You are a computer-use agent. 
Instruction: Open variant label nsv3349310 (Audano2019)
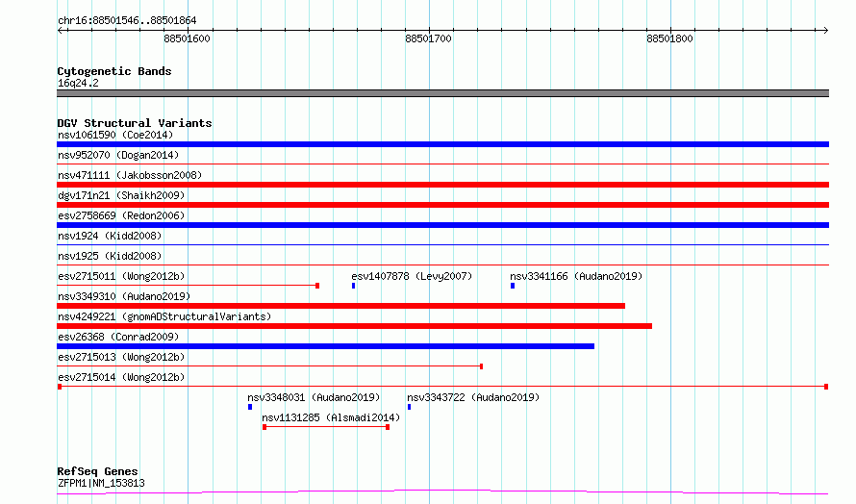(124, 296)
